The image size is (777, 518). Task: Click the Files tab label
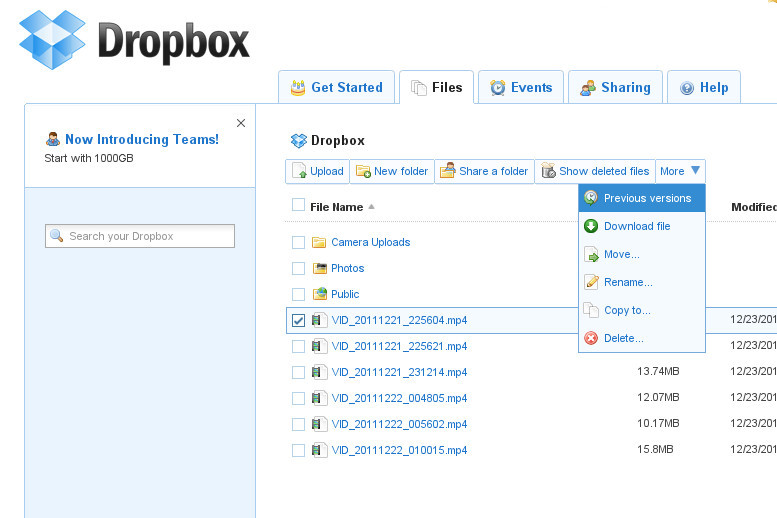coord(447,87)
